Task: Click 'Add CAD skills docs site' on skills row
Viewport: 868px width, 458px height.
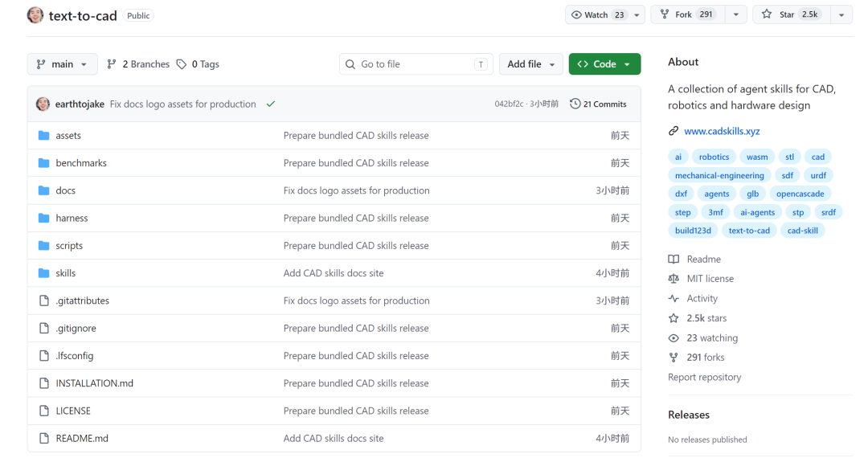Action: (x=334, y=273)
